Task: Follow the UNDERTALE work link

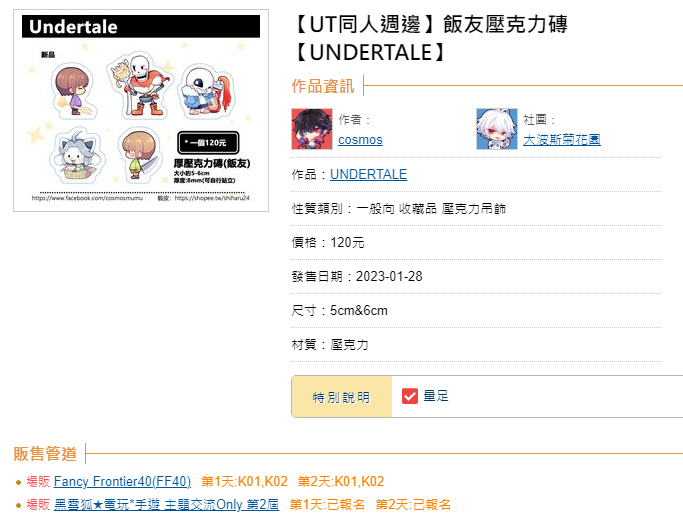Action: tap(369, 174)
